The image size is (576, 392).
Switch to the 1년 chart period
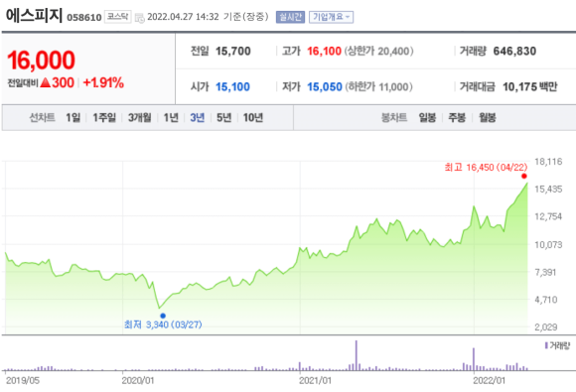(x=171, y=117)
